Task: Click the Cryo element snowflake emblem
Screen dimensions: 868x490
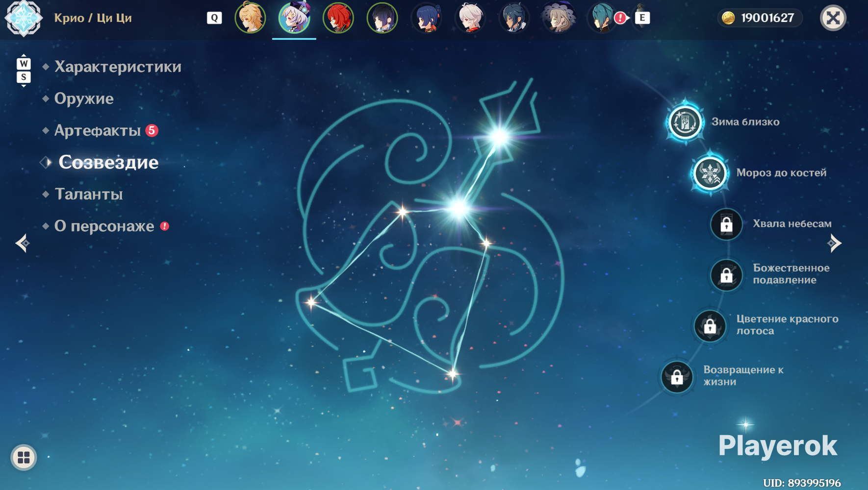Action: [x=23, y=18]
